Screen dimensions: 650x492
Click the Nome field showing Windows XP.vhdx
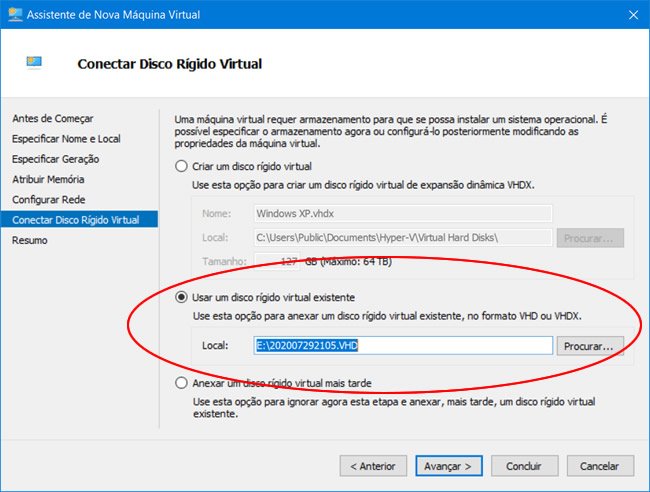[x=403, y=213]
